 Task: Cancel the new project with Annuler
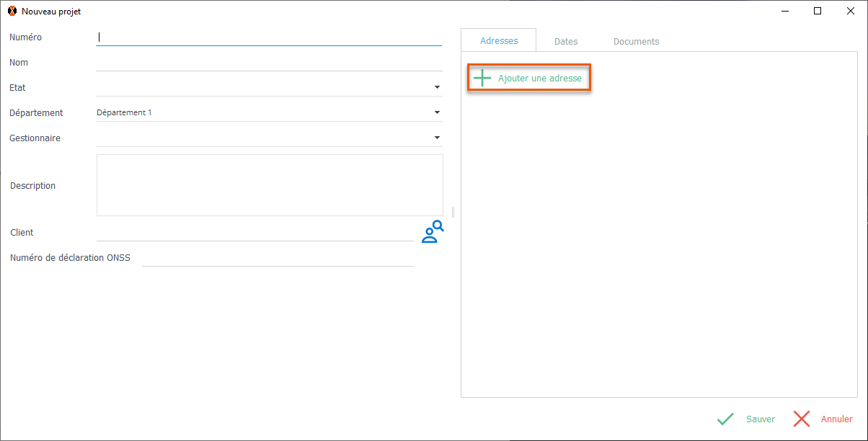pos(823,419)
